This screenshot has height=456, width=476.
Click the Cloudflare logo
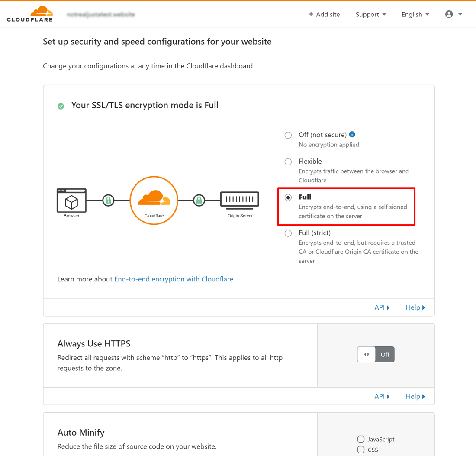pos(30,14)
